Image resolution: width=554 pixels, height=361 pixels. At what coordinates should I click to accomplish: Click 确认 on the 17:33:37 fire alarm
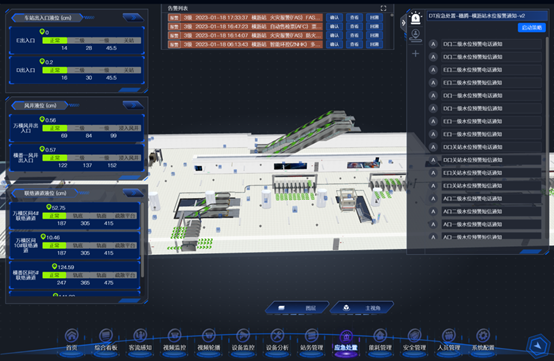pyautogui.click(x=334, y=17)
